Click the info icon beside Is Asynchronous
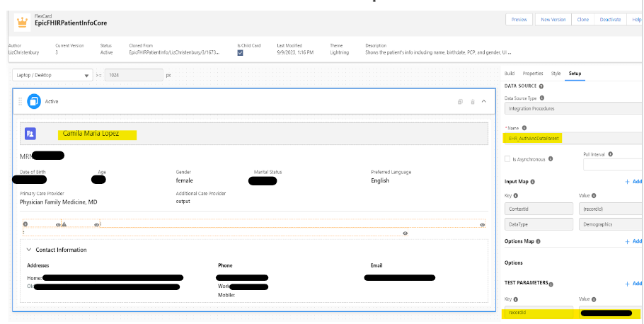 click(551, 159)
